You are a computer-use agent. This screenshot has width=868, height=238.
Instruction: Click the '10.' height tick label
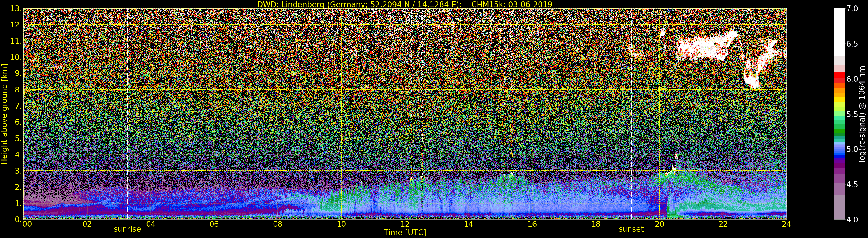coord(16,57)
